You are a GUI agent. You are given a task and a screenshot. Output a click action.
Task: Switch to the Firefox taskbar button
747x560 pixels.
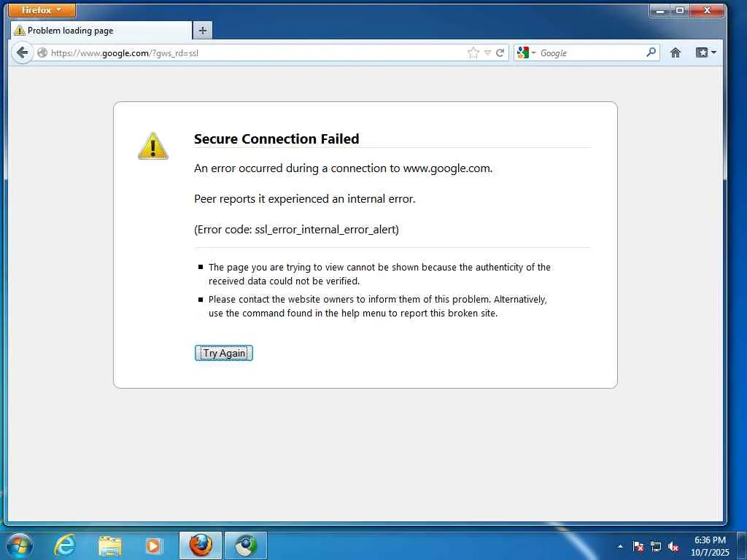201,545
